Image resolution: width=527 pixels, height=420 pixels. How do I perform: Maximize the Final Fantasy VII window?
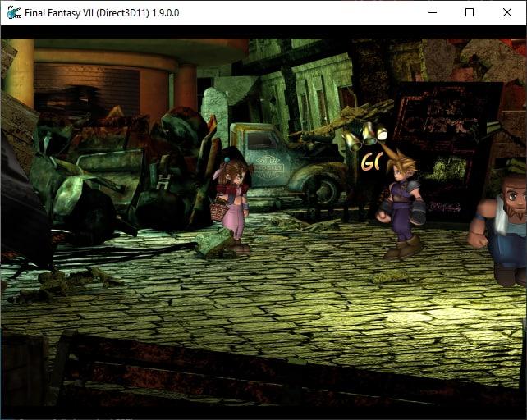pos(470,13)
